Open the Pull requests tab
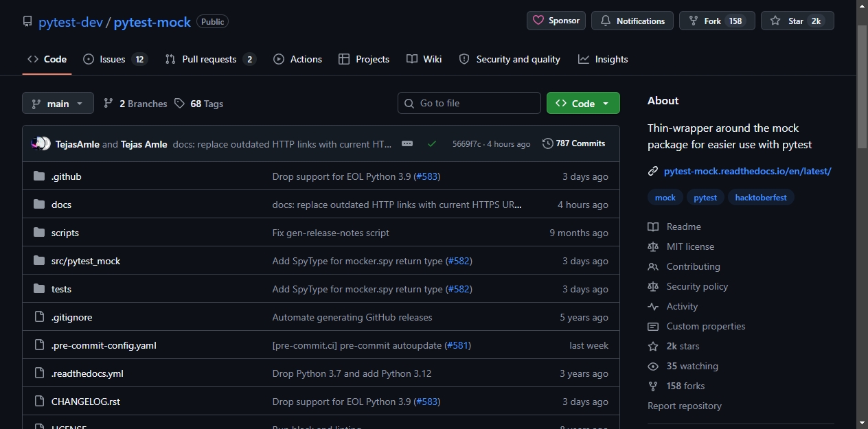The image size is (868, 429). coord(211,59)
